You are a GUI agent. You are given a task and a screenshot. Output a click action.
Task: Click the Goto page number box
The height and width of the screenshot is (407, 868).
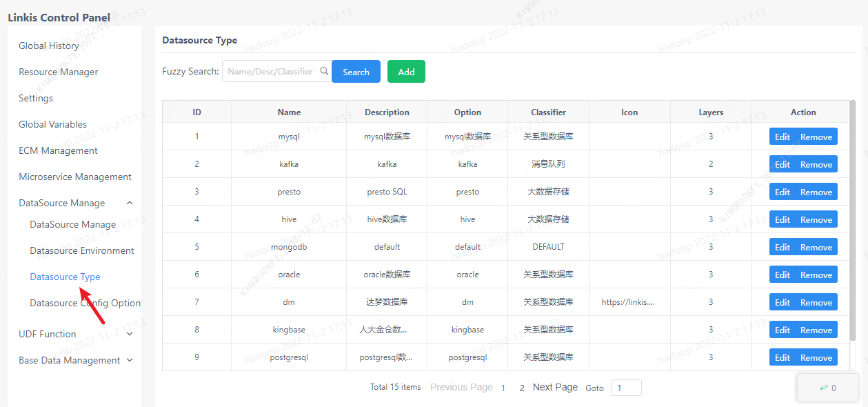[626, 388]
